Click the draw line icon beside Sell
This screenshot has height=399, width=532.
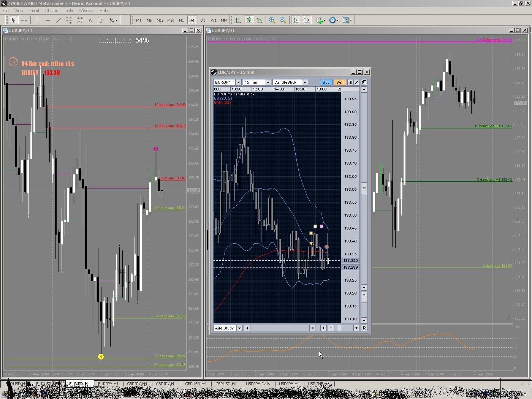(357, 82)
